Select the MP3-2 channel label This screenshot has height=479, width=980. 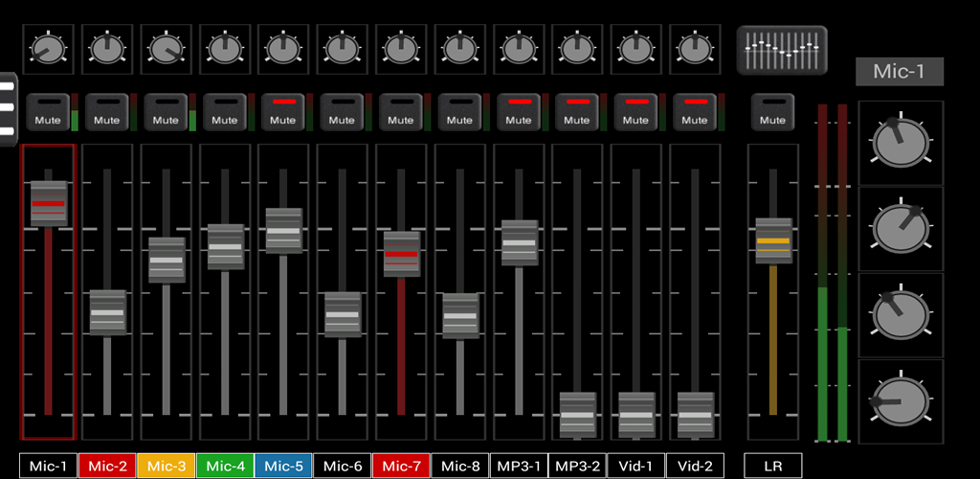[577, 466]
